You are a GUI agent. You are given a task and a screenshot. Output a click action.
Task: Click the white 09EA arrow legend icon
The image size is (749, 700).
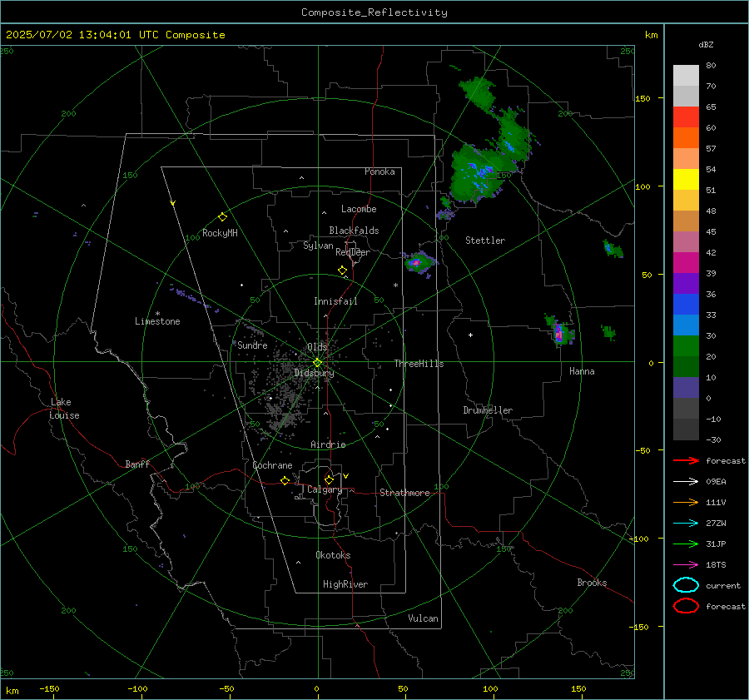click(x=686, y=481)
